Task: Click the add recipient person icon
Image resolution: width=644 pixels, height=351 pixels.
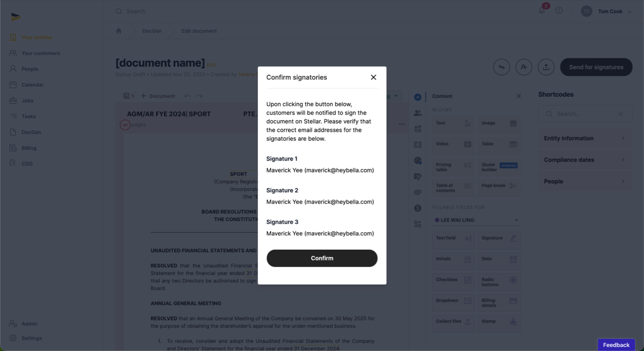Action: 524,67
